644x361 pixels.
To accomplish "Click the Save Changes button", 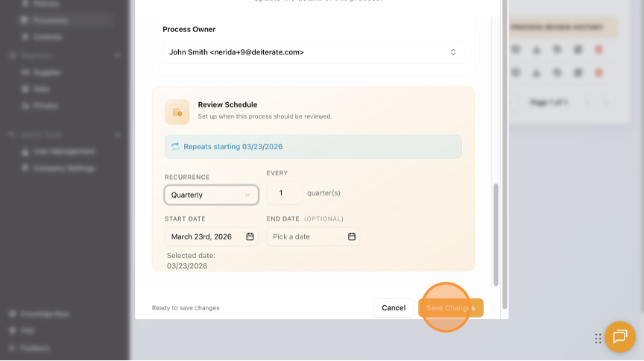I will point(450,308).
